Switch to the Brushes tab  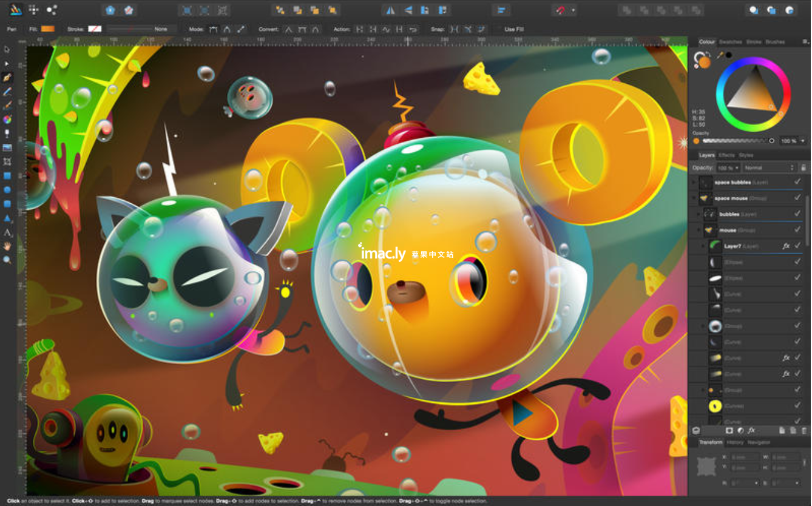[x=775, y=42]
